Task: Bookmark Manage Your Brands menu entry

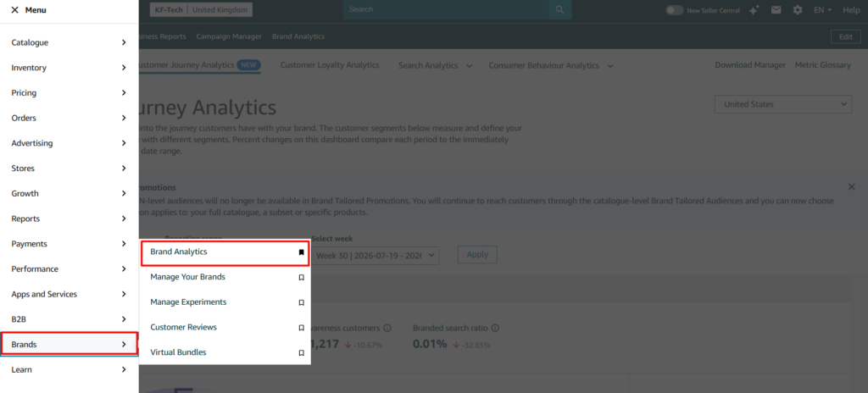Action: [301, 277]
